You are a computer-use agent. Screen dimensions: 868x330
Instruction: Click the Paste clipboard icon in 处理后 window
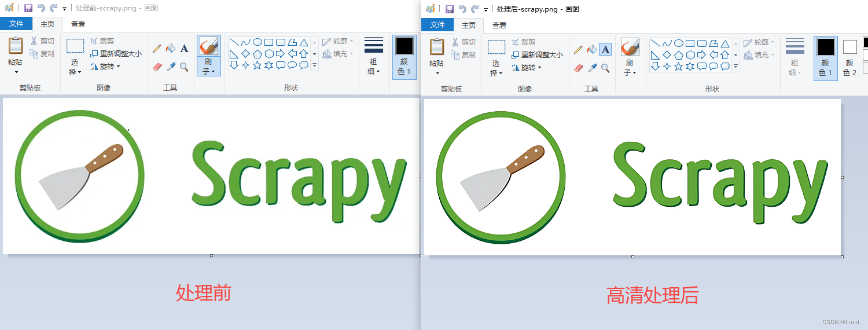[437, 47]
